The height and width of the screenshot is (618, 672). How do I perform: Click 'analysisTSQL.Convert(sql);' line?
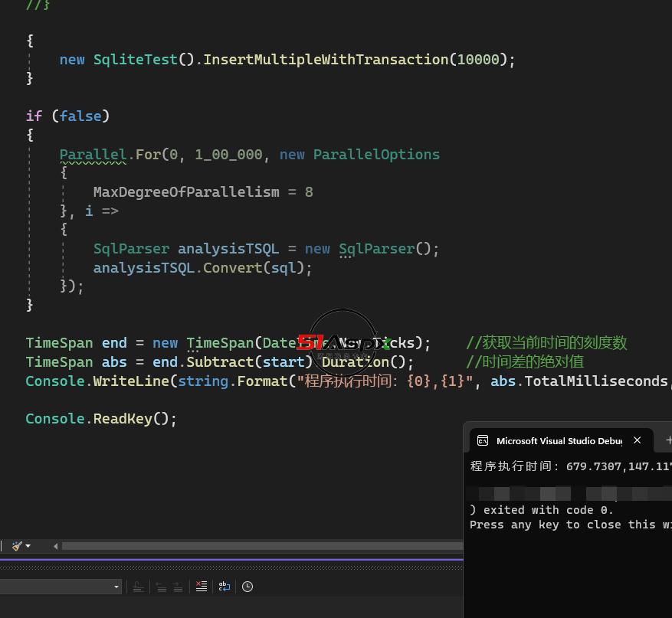[203, 268]
